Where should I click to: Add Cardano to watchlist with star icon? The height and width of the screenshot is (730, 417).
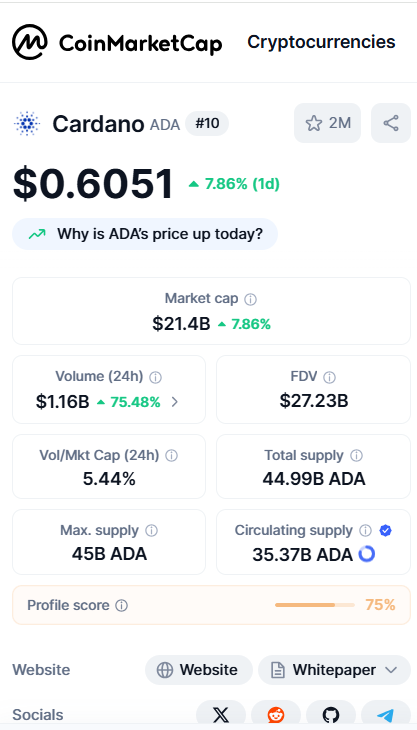tap(327, 123)
